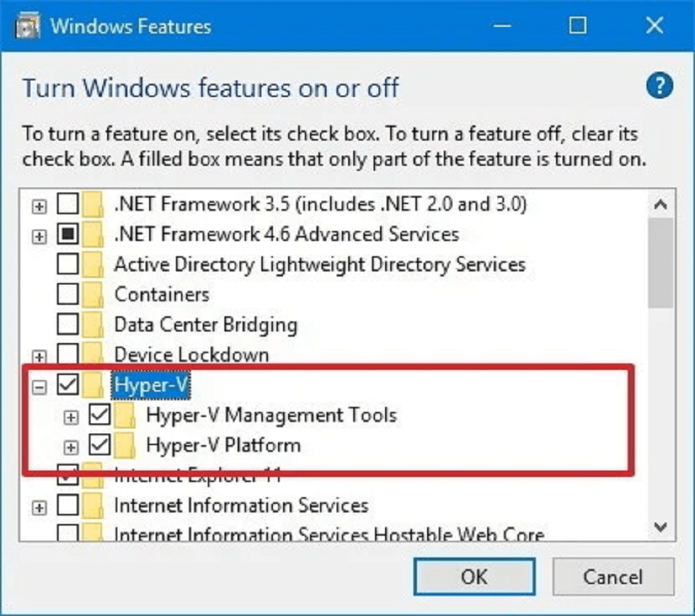Toggle the .NET Framework 4.6 Advanced Services checkbox
The height and width of the screenshot is (616, 695).
point(68,234)
